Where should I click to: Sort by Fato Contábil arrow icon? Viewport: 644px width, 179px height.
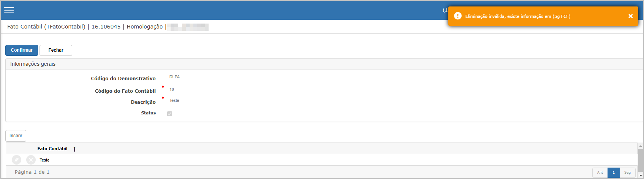(74, 149)
